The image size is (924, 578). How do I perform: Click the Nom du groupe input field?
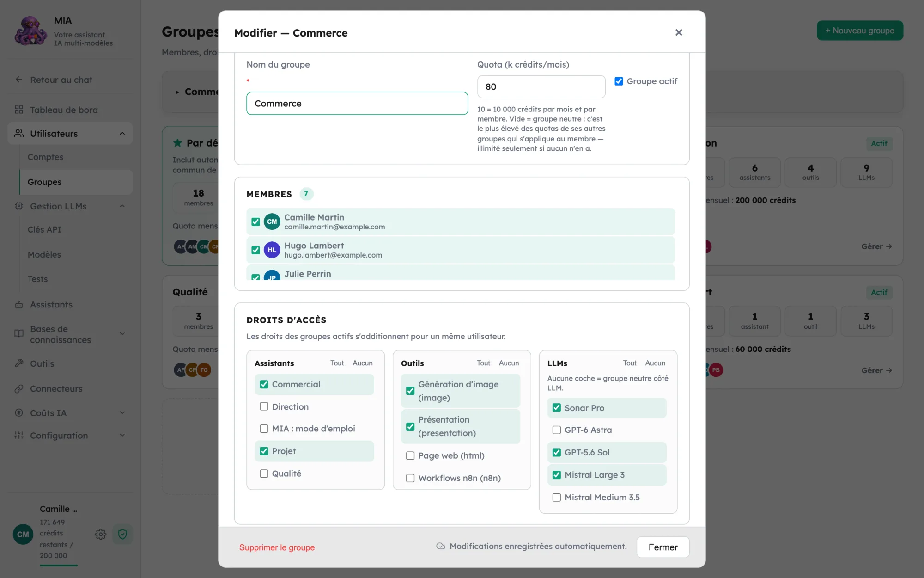coord(357,103)
